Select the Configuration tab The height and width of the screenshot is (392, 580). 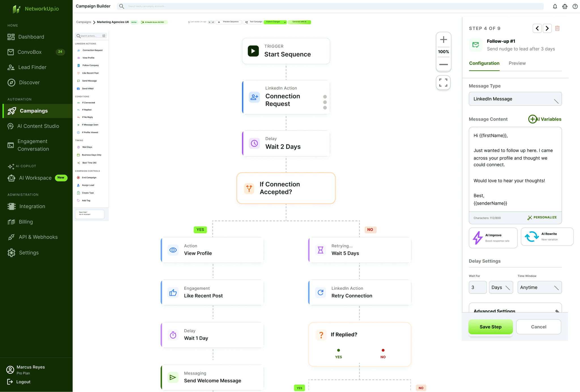click(484, 63)
